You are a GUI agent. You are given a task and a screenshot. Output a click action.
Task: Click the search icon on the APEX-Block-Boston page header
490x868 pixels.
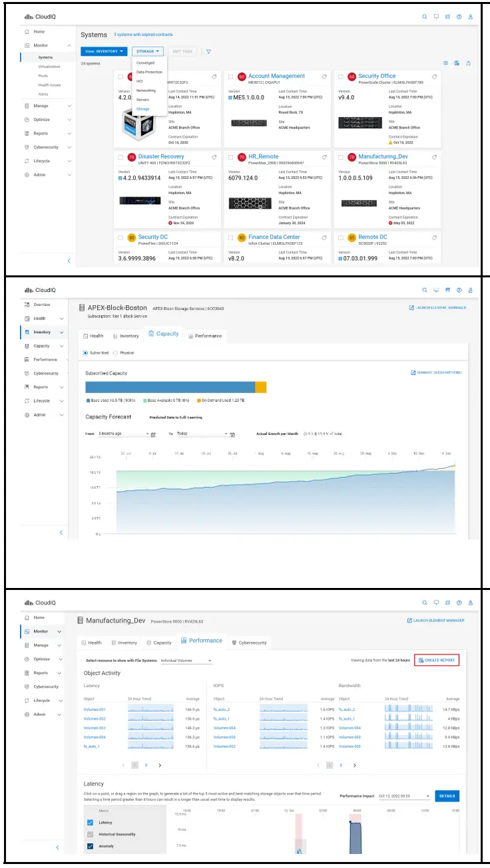tap(425, 290)
